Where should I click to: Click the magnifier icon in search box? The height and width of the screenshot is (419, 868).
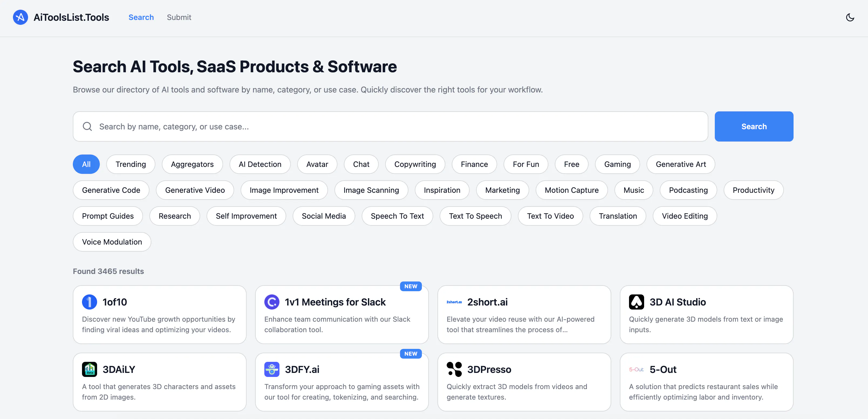[87, 126]
